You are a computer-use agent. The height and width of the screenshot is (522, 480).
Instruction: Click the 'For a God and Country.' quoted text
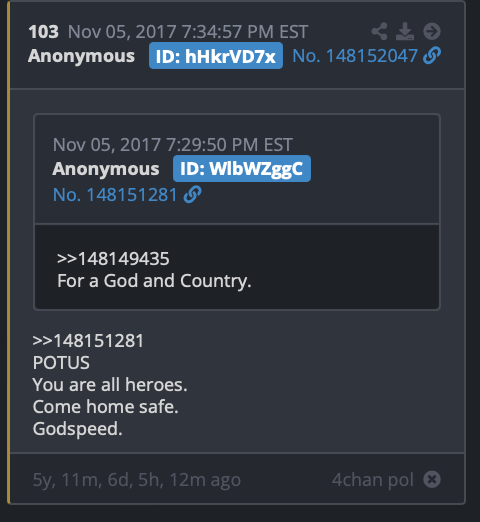click(x=154, y=281)
